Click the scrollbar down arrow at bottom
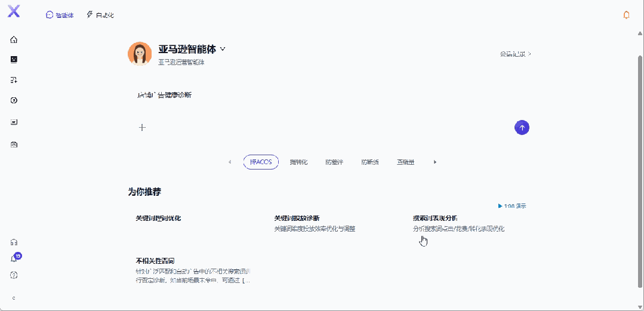The width and height of the screenshot is (644, 311). tap(640, 306)
